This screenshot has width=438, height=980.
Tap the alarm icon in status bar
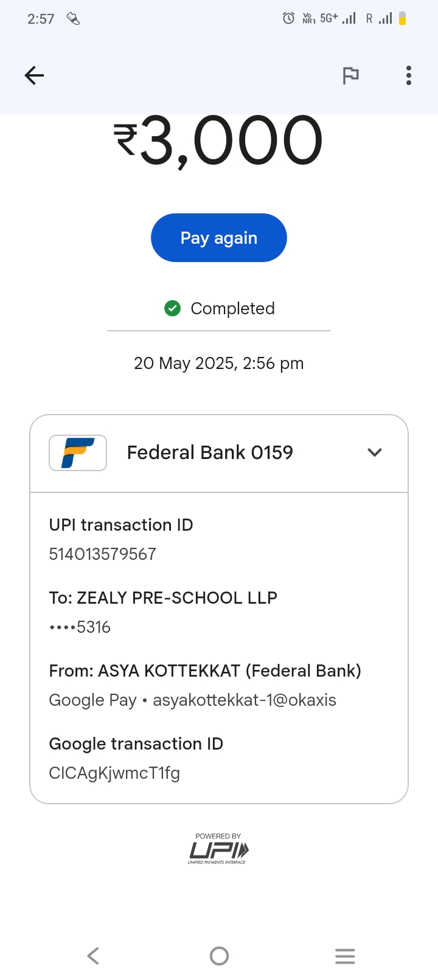pos(289,18)
